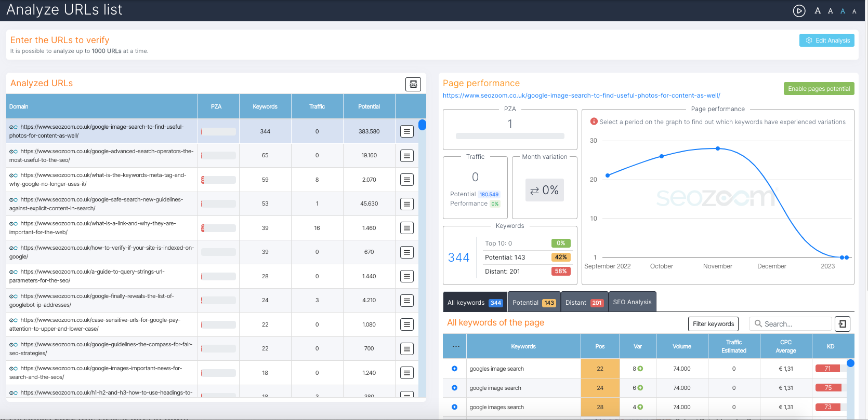Open menu for keywords-meta-tag URL row
This screenshot has width=868, height=420.
point(407,180)
